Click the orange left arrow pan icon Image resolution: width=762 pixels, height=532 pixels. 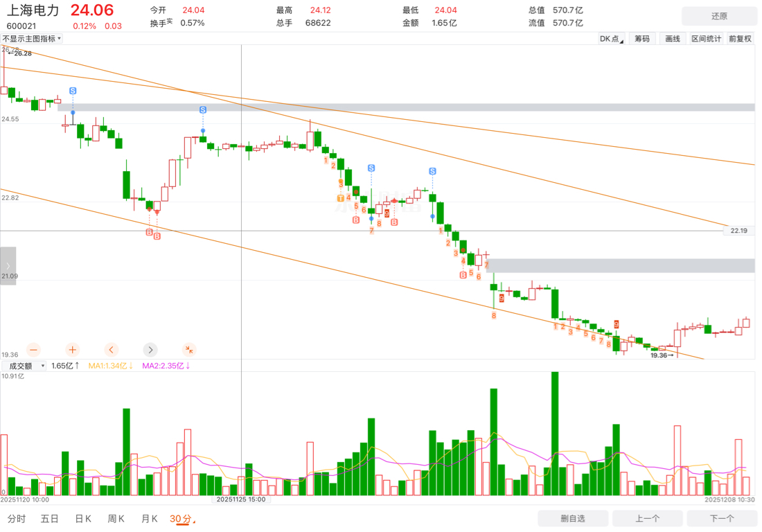(112, 350)
